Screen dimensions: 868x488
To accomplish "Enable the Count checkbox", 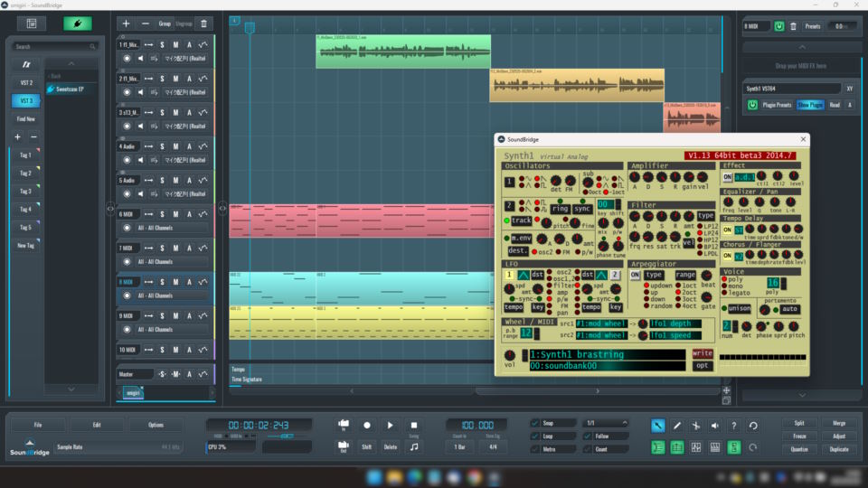I will coord(588,449).
